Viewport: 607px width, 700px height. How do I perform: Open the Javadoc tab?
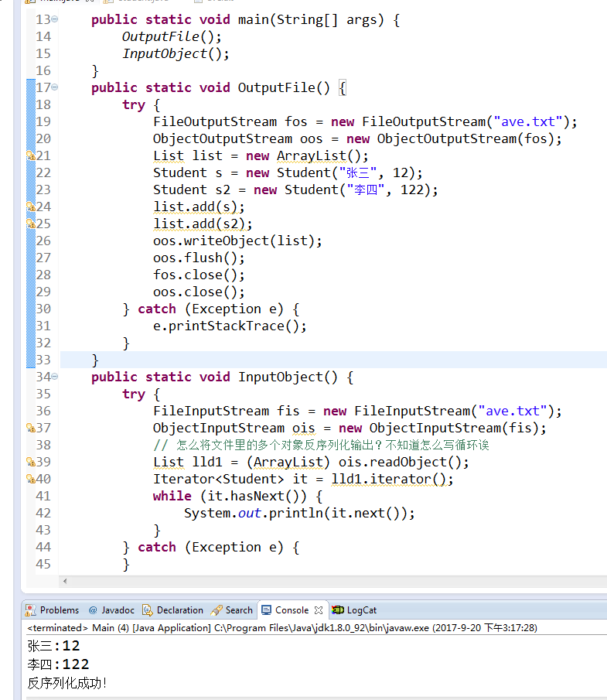[x=111, y=610]
